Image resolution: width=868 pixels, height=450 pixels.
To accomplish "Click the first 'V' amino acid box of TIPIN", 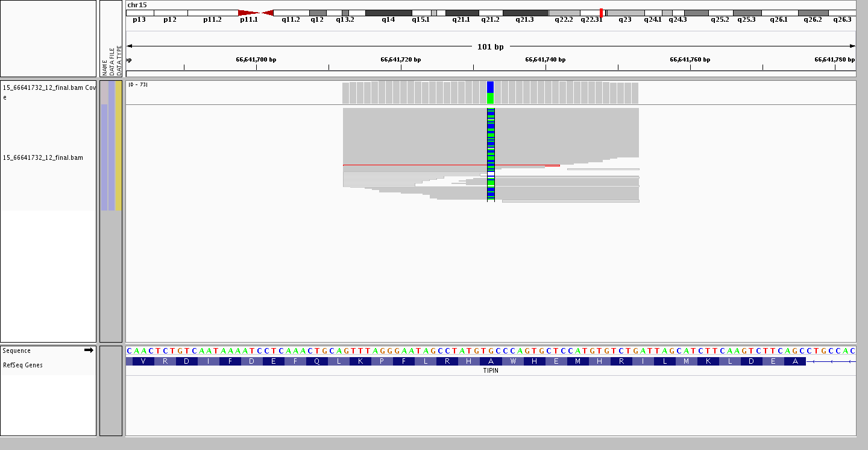I will [143, 361].
